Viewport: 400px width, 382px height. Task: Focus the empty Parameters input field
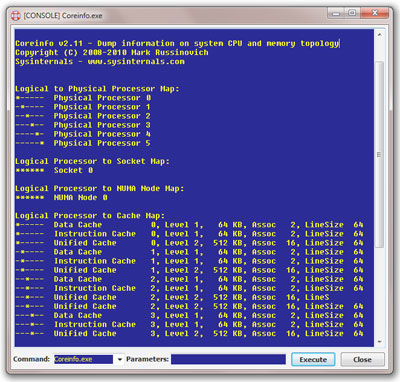228,359
